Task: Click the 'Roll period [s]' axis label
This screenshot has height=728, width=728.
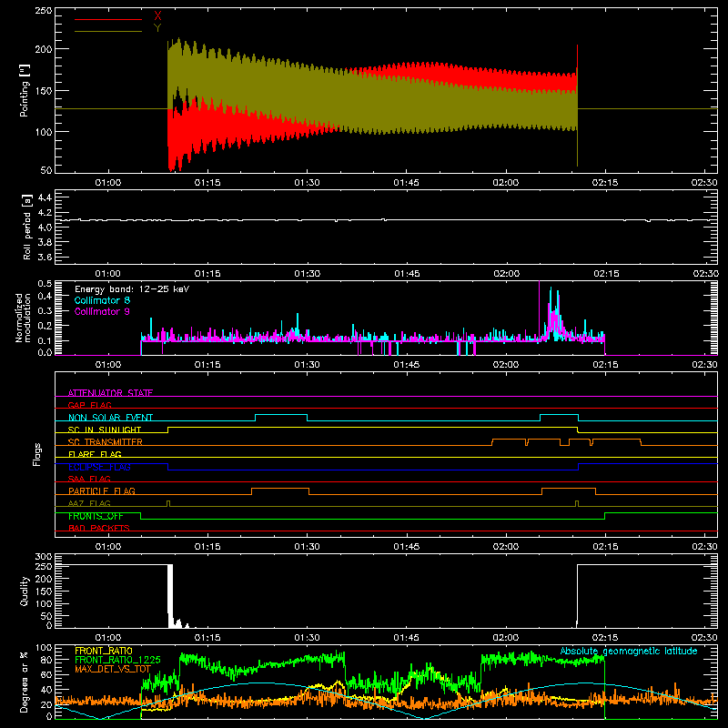Action: pyautogui.click(x=27, y=227)
